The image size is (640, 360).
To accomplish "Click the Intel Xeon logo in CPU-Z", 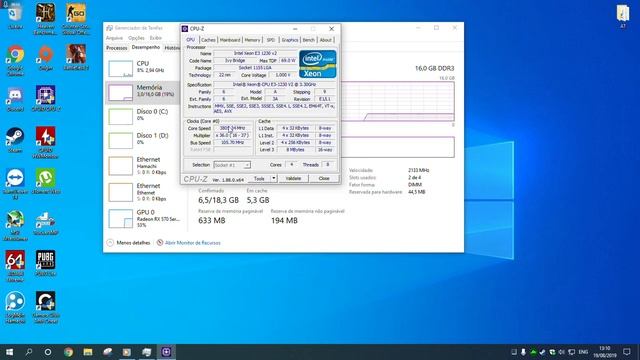I will click(318, 64).
